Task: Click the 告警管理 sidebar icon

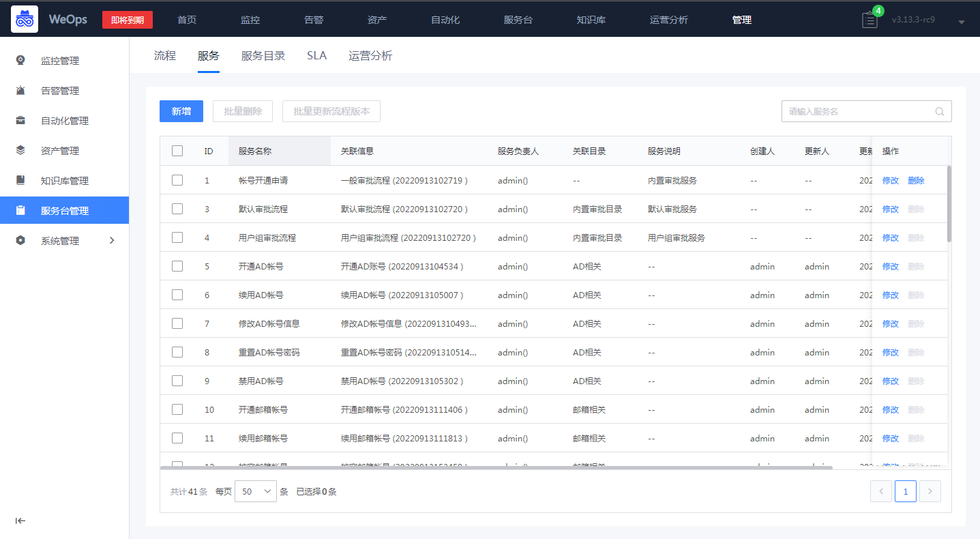Action: click(21, 90)
